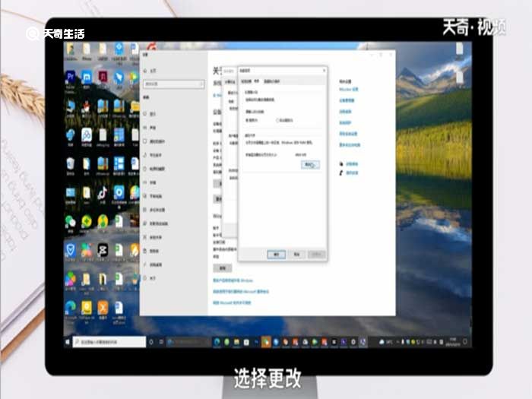Go to Home (主页) in the Settings sidebar

tap(150, 71)
